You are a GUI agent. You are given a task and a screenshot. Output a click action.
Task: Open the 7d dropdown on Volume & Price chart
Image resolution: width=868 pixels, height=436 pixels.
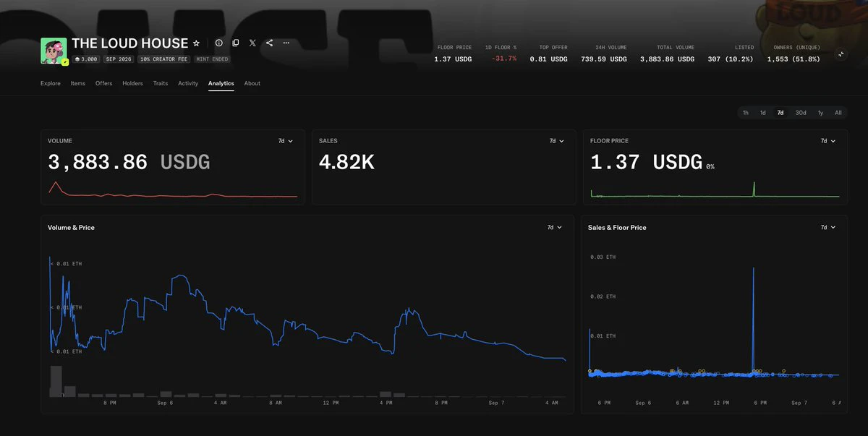(x=555, y=227)
